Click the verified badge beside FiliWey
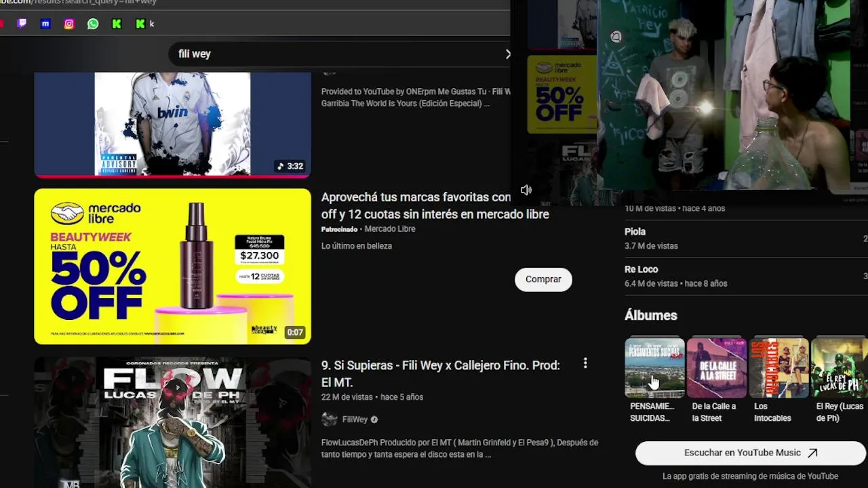This screenshot has width=868, height=488. pos(374,420)
